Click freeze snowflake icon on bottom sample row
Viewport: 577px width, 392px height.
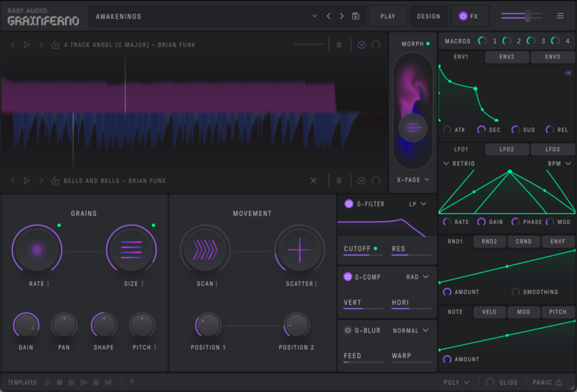(x=339, y=181)
